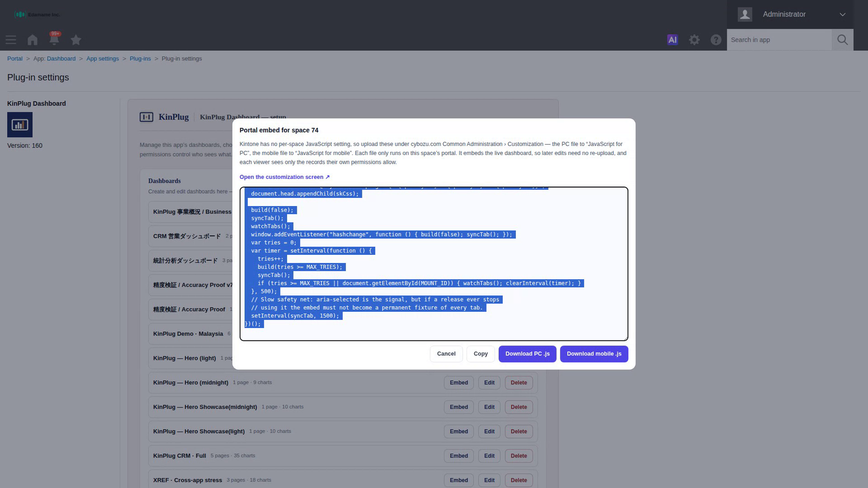Screen dimensions: 868x488
Task: Click the Edamame Inc. company logo
Action: (x=37, y=15)
